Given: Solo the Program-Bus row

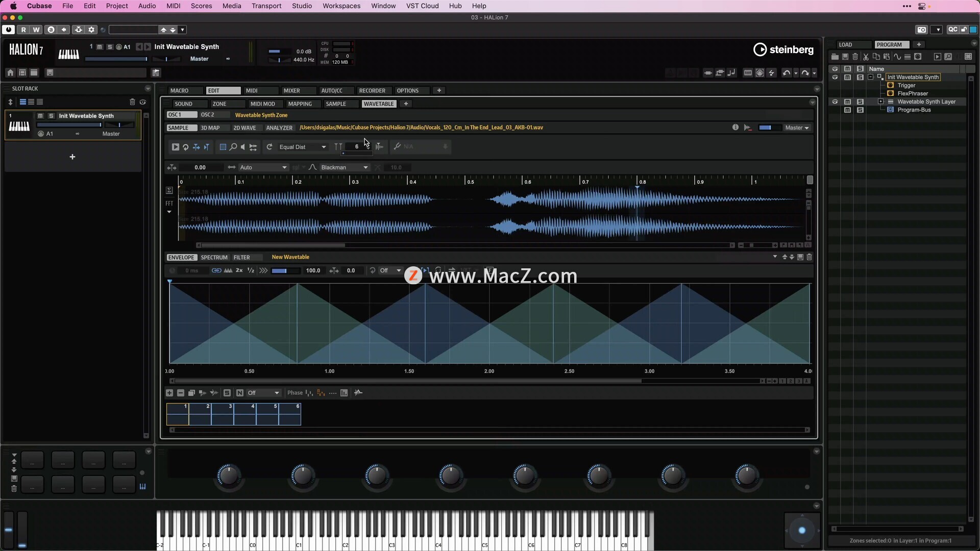Looking at the screenshot, I should 860,110.
